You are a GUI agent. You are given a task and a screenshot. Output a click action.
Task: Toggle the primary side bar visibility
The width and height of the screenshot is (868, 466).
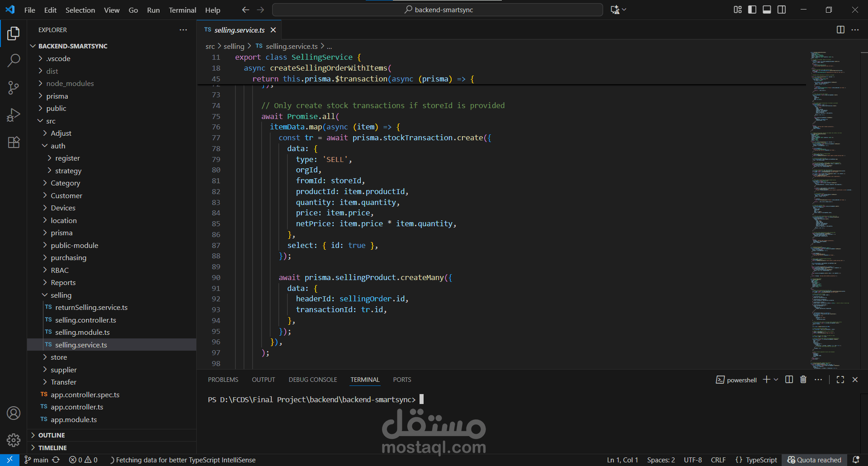[x=752, y=10]
